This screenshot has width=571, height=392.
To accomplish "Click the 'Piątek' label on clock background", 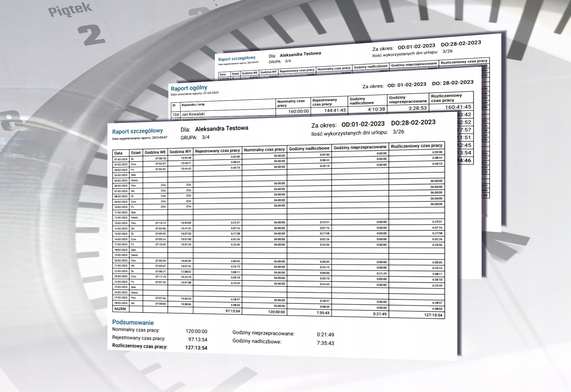I will [x=70, y=10].
